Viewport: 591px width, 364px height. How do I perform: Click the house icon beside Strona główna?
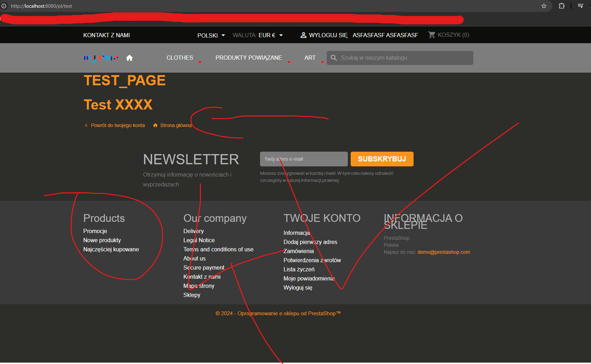155,125
